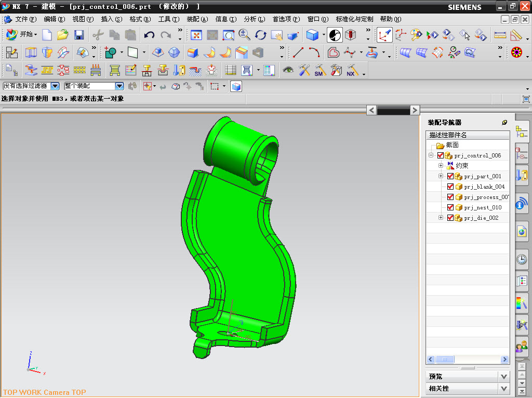The image size is (532, 398).
Task: Open the Internet Explorer sidebar tab
Action: 522,232
